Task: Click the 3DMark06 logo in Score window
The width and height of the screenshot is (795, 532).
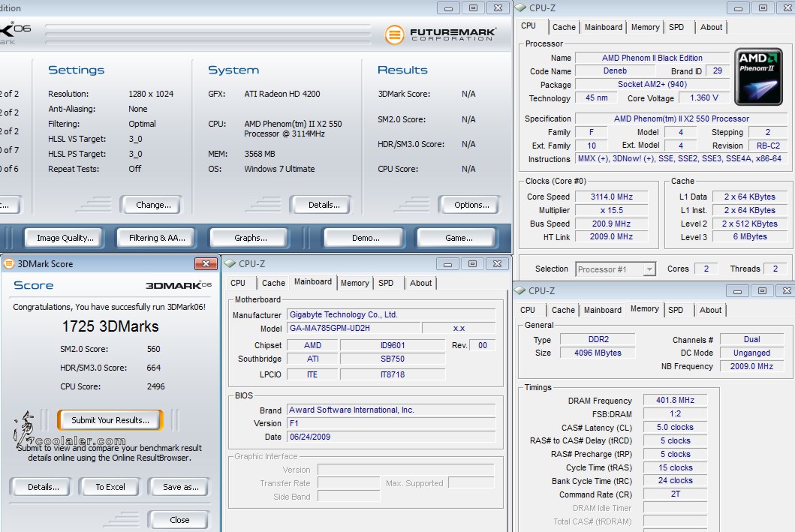Action: click(x=179, y=285)
